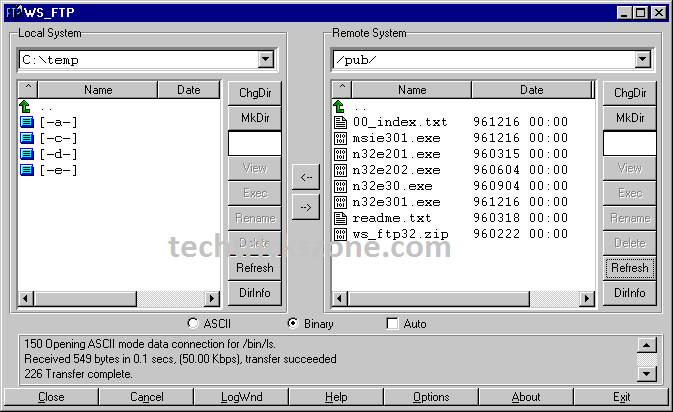
Task: Click the remote Refresh button
Action: click(629, 268)
